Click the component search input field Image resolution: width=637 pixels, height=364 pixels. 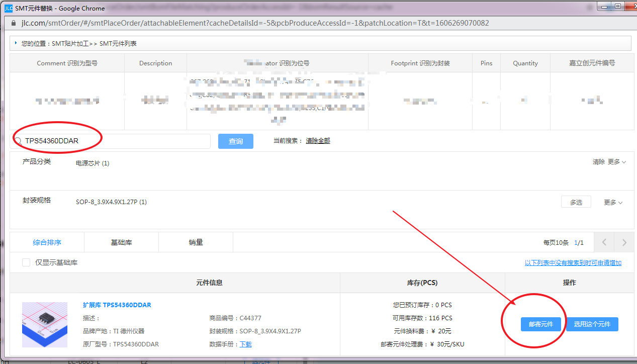116,141
